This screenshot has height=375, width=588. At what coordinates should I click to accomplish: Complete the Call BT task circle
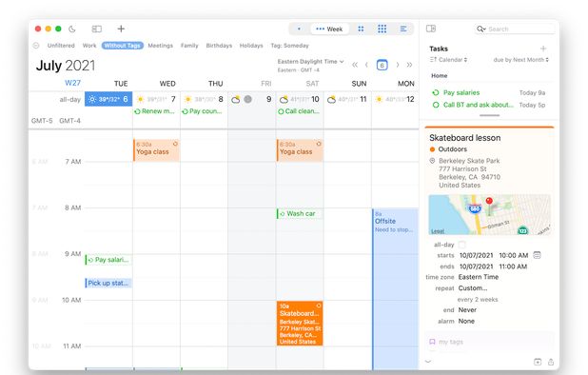(436, 105)
